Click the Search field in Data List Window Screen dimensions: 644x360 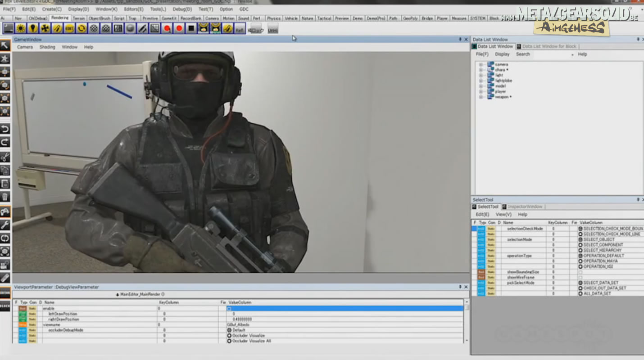(553, 54)
